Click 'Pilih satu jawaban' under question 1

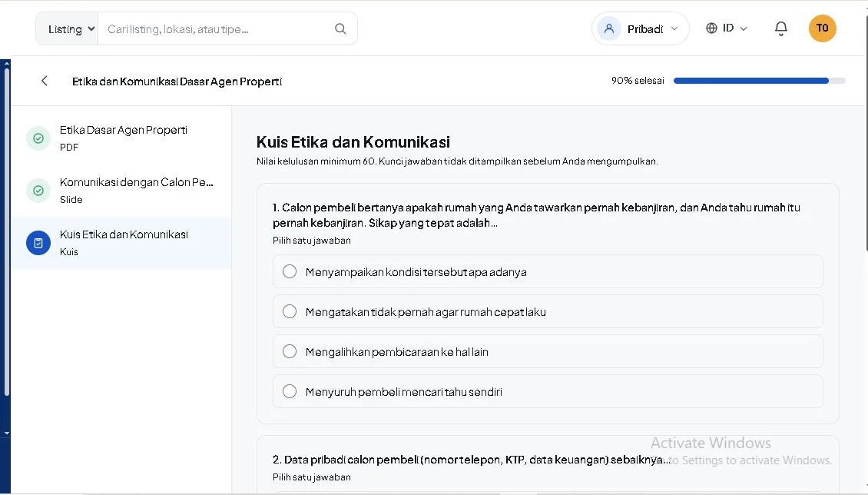point(312,241)
